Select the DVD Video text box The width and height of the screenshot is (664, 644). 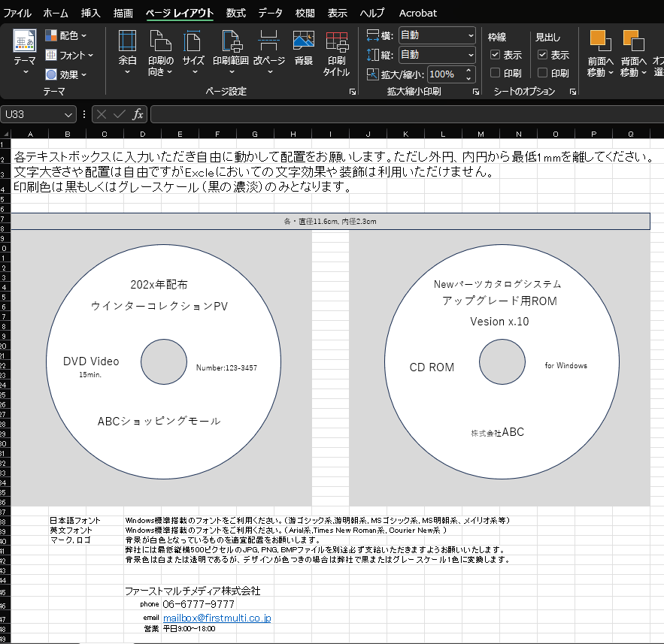point(91,361)
